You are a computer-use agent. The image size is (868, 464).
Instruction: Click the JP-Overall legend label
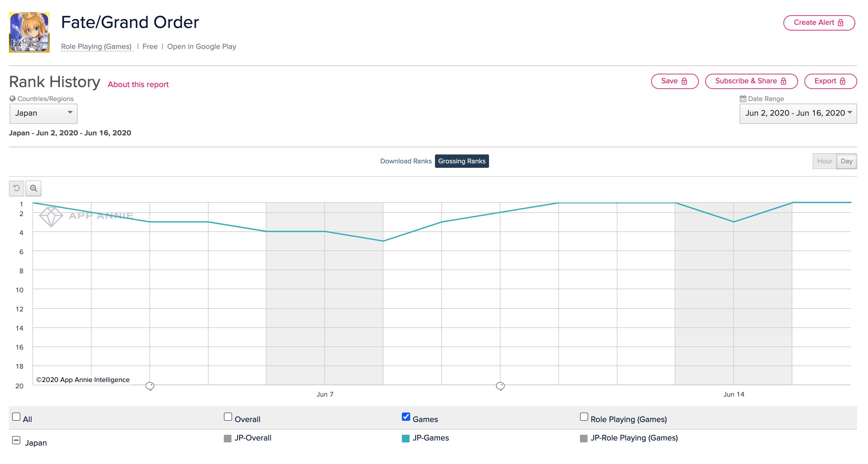[253, 438]
